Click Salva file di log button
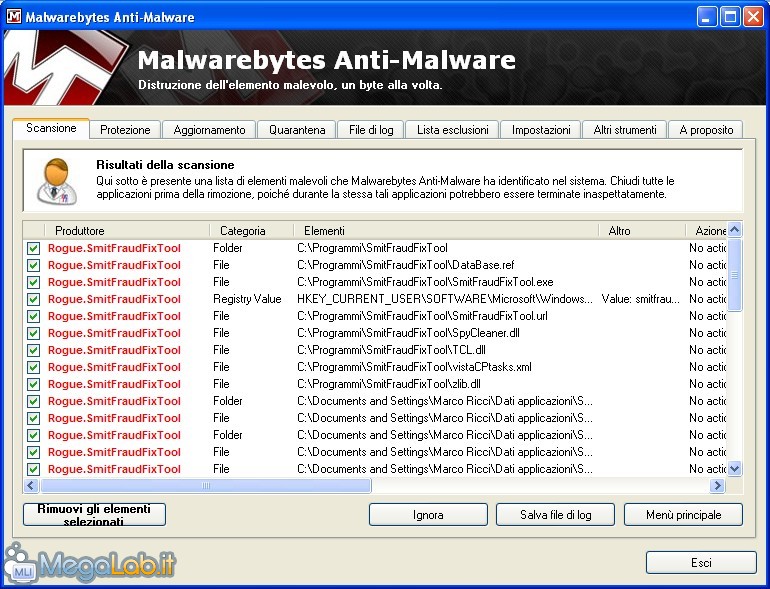 (555, 515)
